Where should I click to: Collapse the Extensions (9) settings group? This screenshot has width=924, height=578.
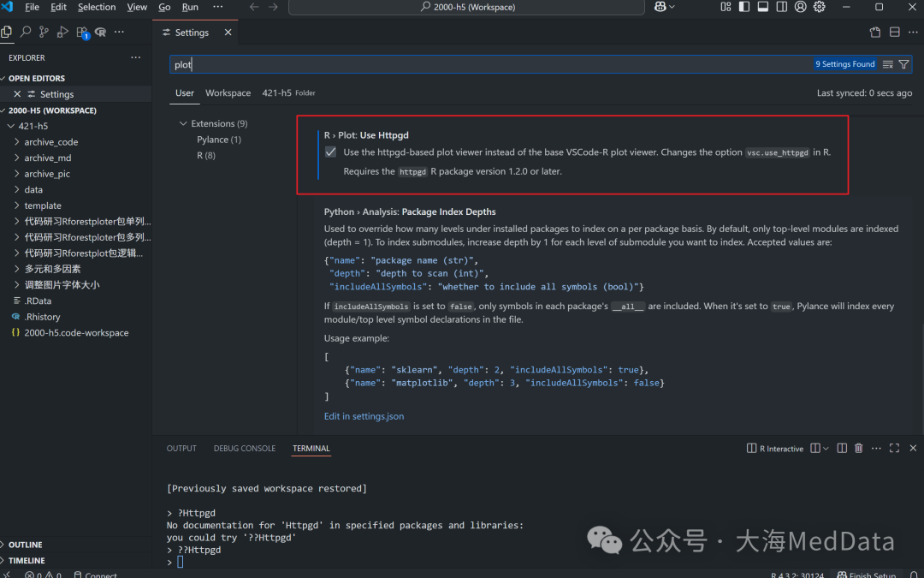[x=213, y=123]
